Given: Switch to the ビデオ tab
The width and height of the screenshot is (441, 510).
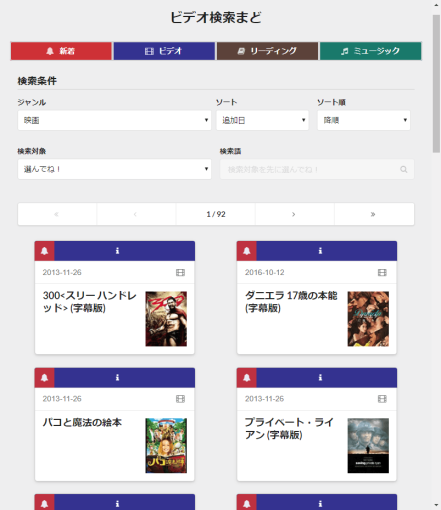Looking at the screenshot, I should coord(164,51).
